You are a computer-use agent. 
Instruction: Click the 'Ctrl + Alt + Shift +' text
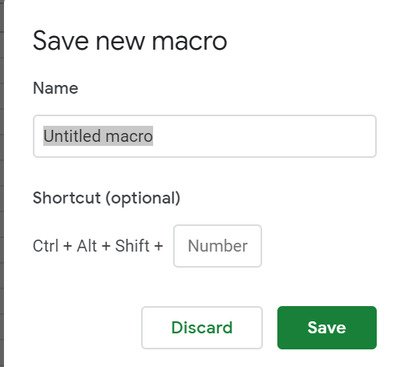coord(98,246)
